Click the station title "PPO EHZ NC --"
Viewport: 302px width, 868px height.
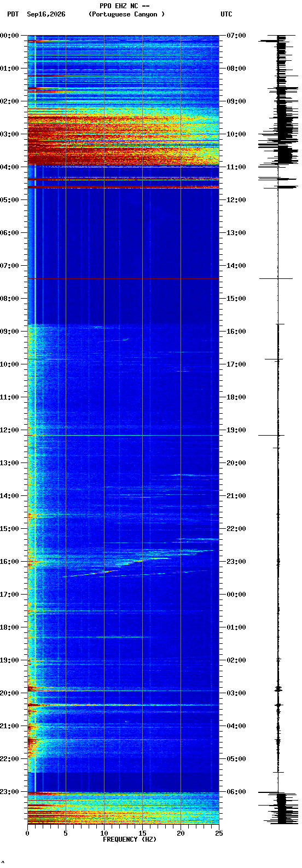coord(125,6)
